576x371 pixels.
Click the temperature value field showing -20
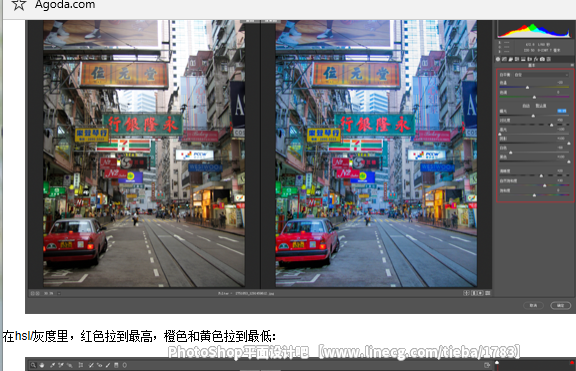[560, 83]
